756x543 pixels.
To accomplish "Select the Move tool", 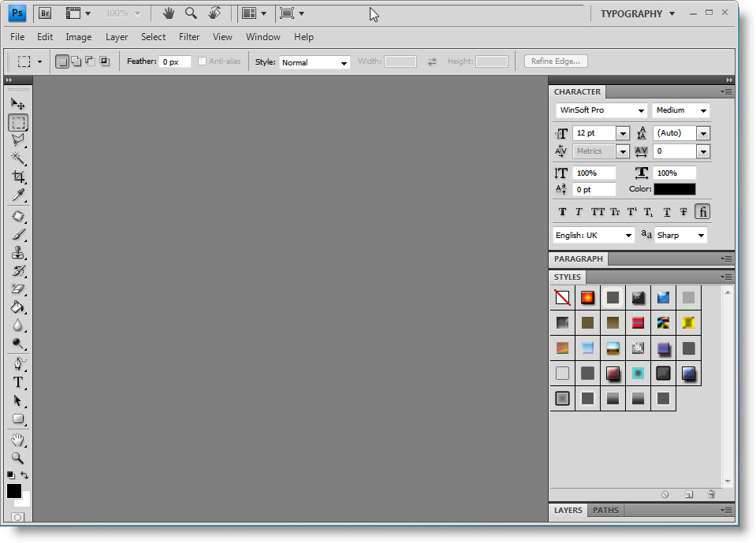I will coord(17,103).
